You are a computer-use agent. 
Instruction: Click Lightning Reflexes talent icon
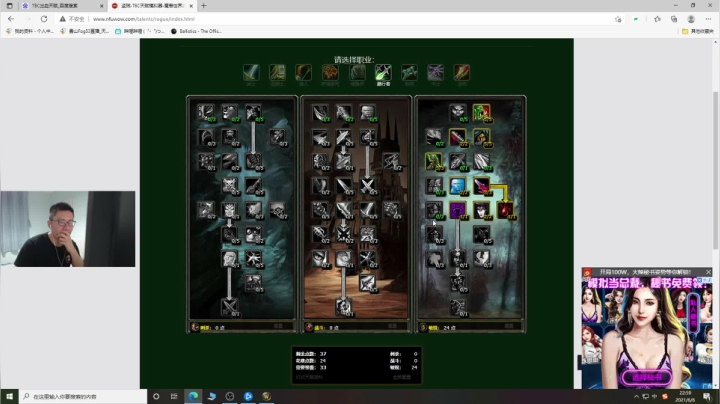click(367, 112)
